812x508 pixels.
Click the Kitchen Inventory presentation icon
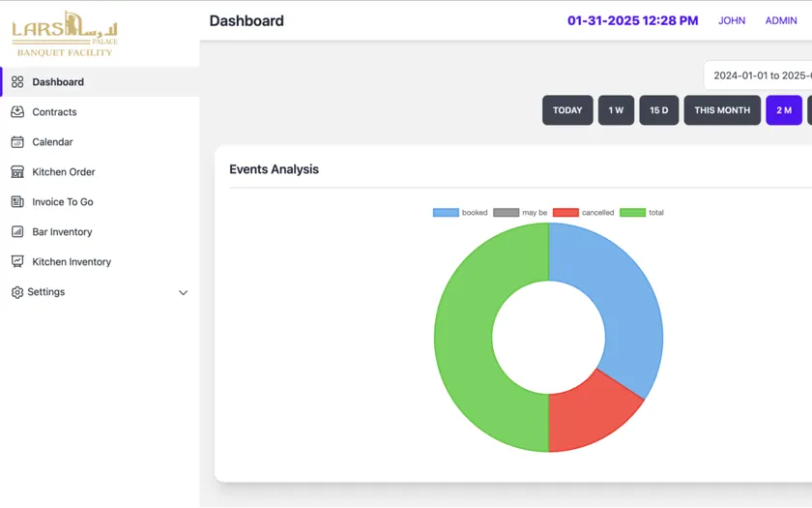point(17,262)
